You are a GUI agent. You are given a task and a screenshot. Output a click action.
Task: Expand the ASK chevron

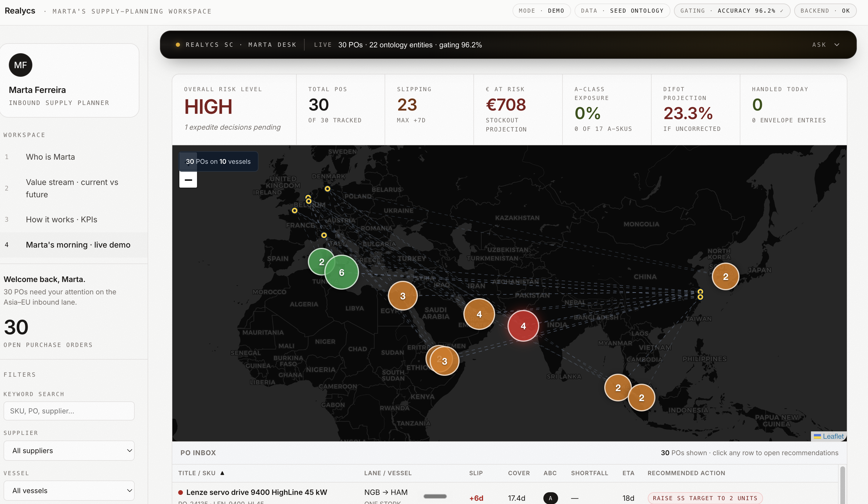837,45
